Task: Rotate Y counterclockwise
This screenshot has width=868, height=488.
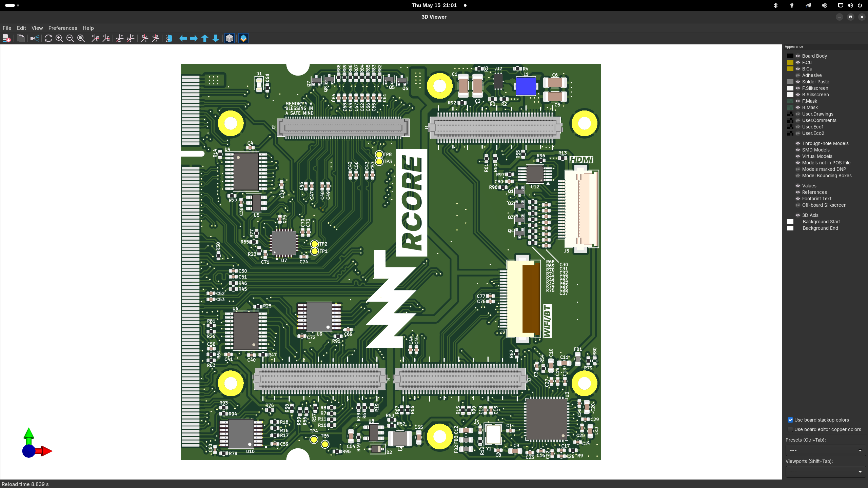Action: [131, 38]
